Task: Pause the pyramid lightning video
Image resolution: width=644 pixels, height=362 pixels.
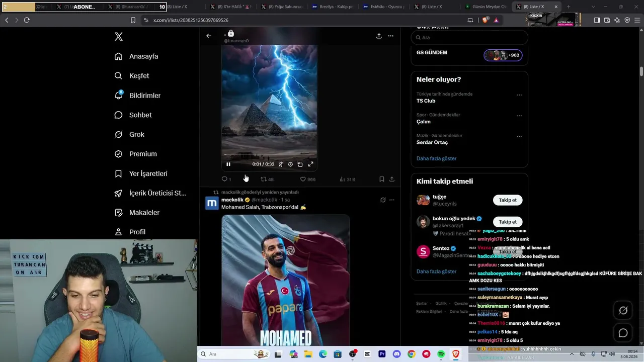Action: pyautogui.click(x=228, y=164)
